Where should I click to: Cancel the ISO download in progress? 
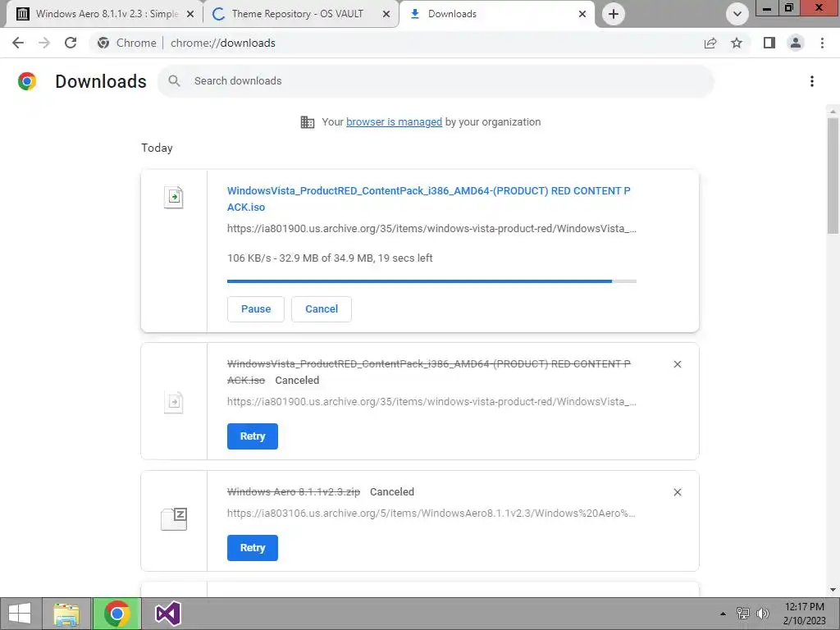(x=322, y=309)
